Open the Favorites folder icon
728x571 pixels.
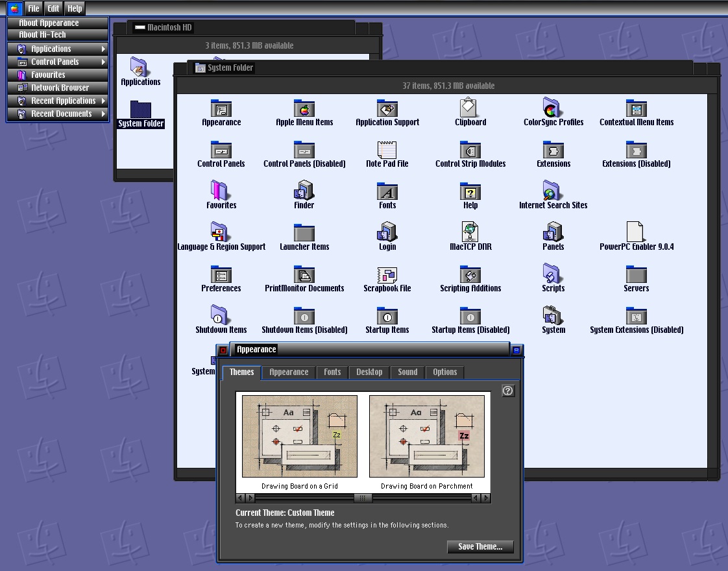(219, 190)
